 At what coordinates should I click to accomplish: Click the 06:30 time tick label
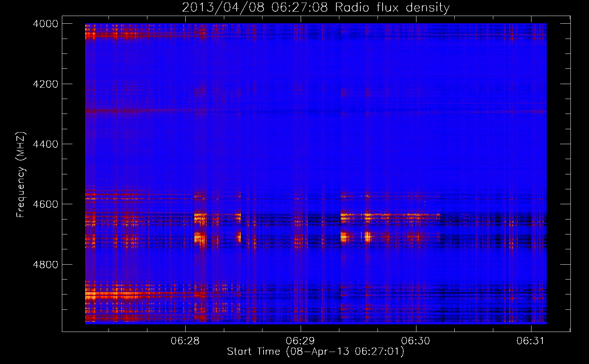(x=416, y=341)
